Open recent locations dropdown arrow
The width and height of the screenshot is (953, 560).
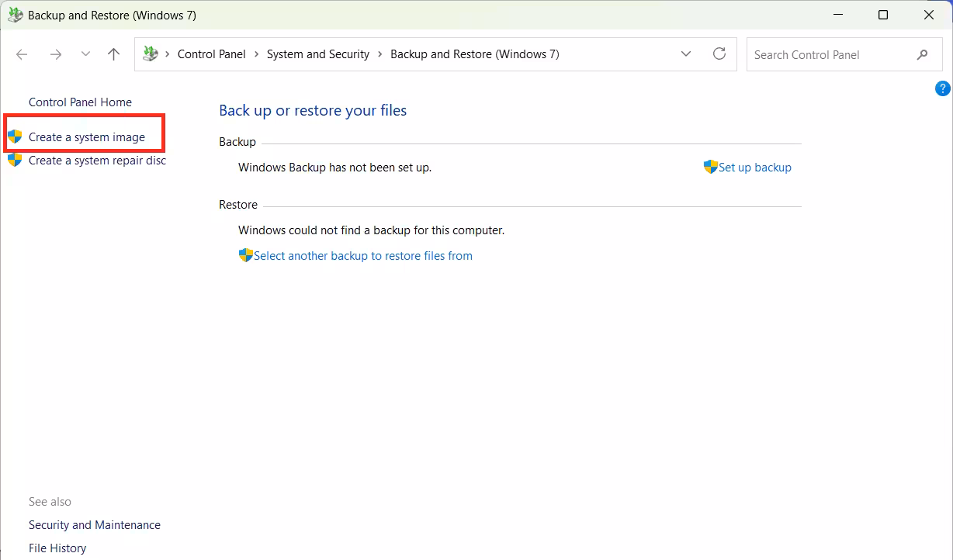click(85, 54)
